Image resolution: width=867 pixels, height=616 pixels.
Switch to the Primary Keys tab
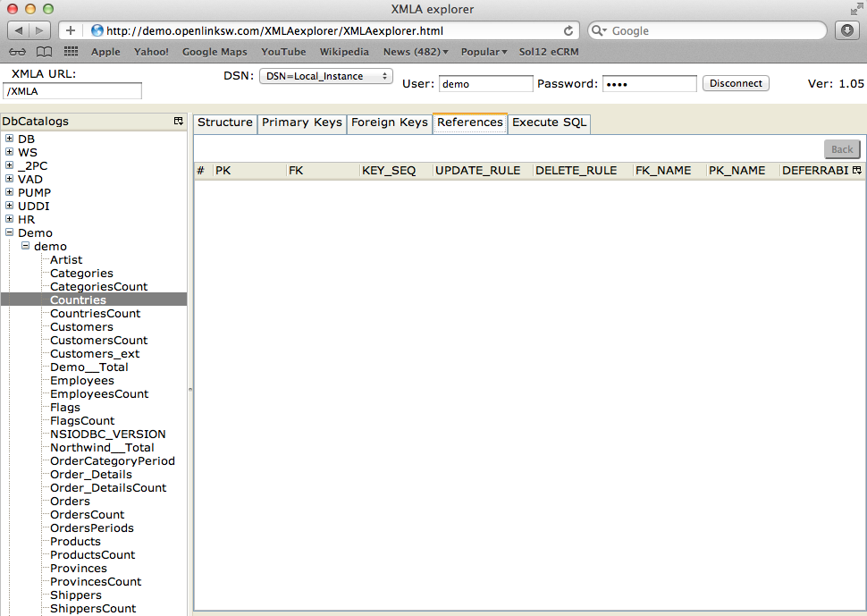pyautogui.click(x=302, y=122)
